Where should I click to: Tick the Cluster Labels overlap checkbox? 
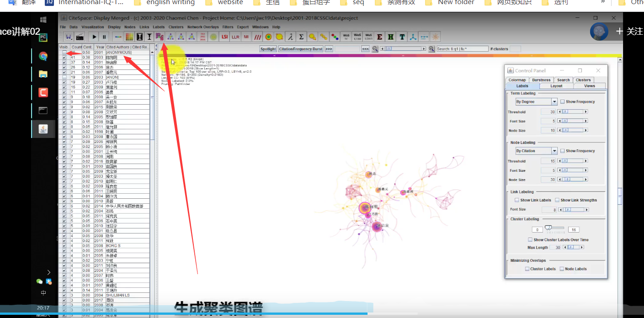(x=527, y=269)
